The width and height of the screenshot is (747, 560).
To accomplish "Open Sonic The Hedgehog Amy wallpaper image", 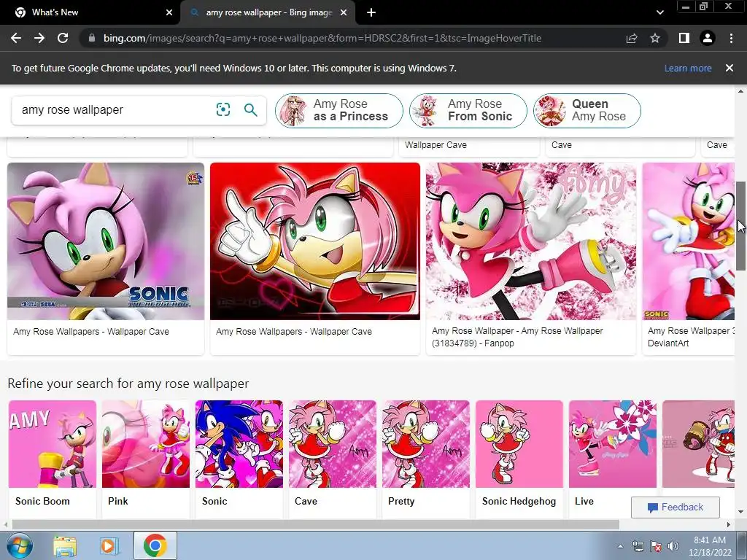I will click(x=106, y=241).
